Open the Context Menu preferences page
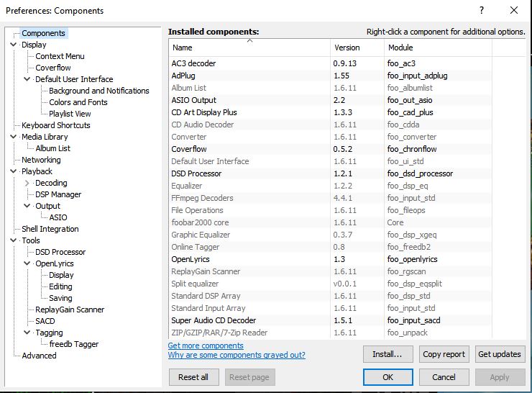Viewport: 532px width, 393px height. (x=60, y=56)
